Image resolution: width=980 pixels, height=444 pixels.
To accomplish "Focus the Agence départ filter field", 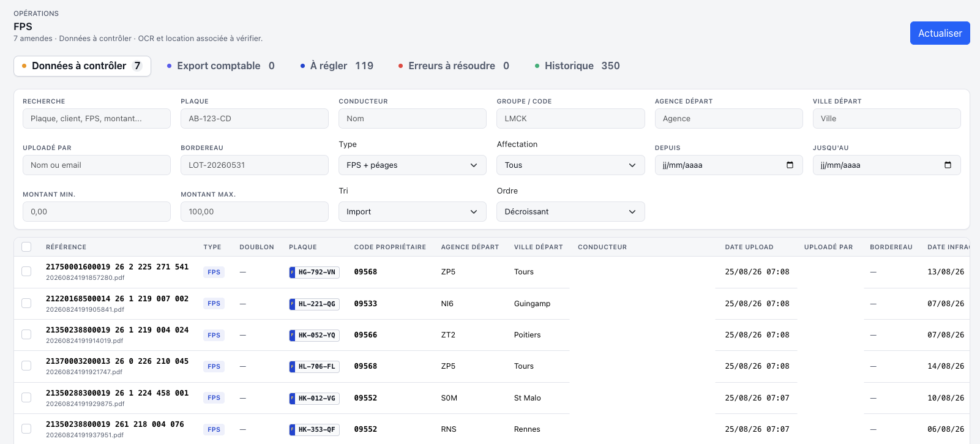I will [x=728, y=118].
